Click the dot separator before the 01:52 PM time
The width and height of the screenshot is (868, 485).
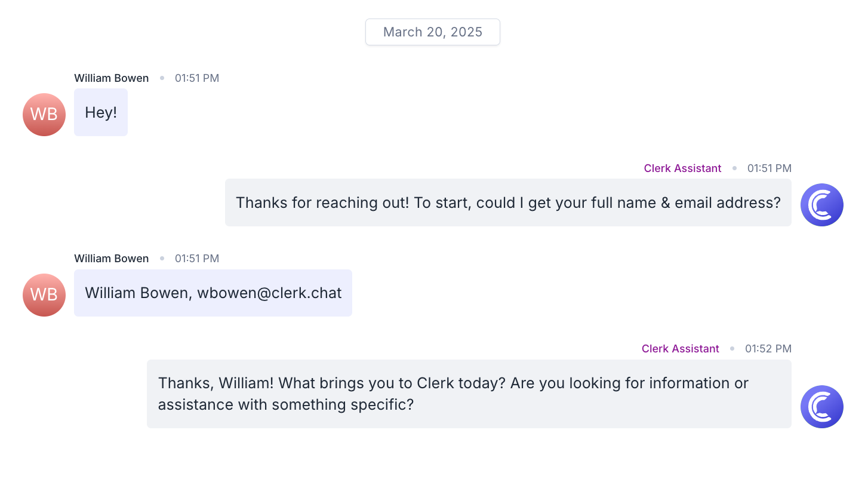732,349
